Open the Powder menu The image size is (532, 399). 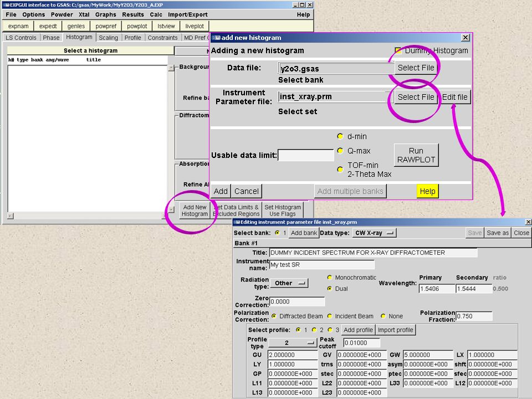click(62, 14)
